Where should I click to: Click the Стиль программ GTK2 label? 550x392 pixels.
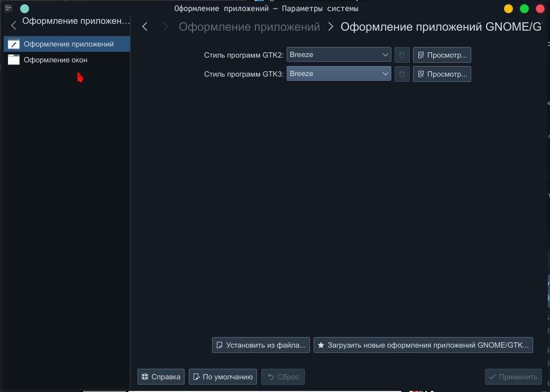pos(244,55)
